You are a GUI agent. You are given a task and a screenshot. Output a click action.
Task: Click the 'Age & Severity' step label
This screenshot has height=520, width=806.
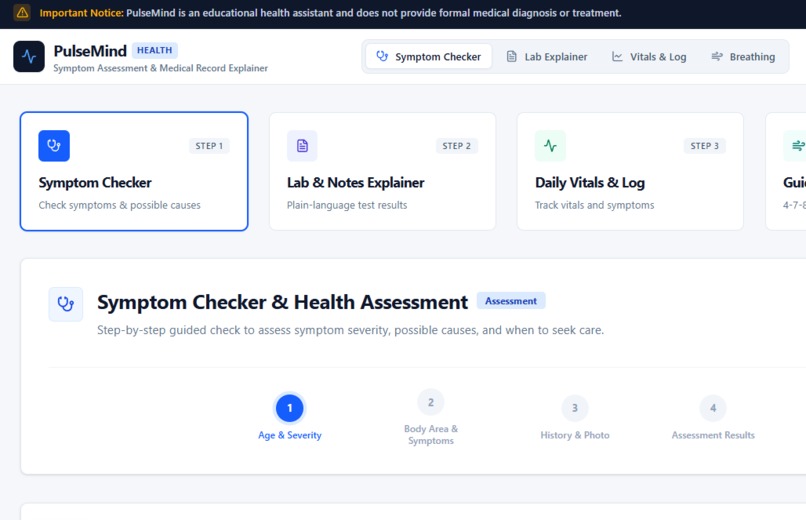[290, 435]
